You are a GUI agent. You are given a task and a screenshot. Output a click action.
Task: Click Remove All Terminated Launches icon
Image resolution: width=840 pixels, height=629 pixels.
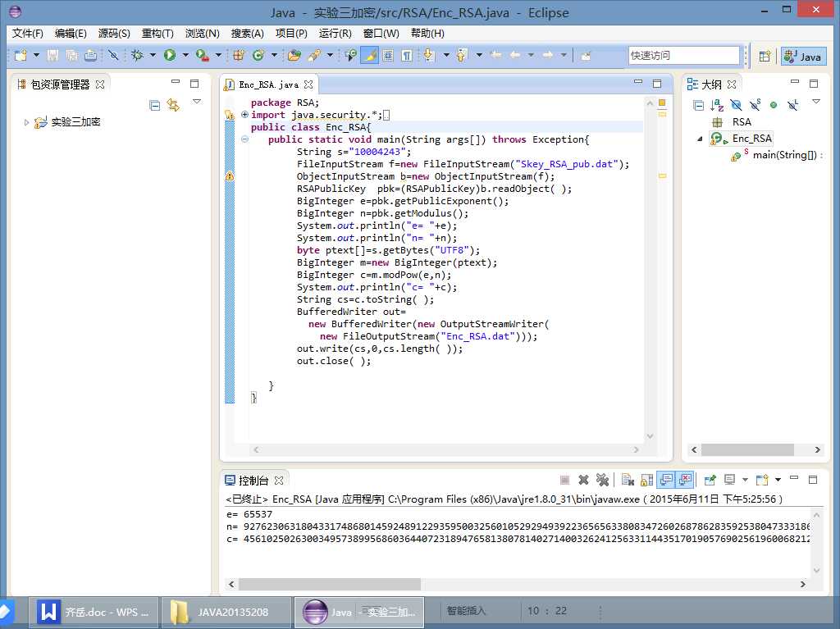pos(603,480)
